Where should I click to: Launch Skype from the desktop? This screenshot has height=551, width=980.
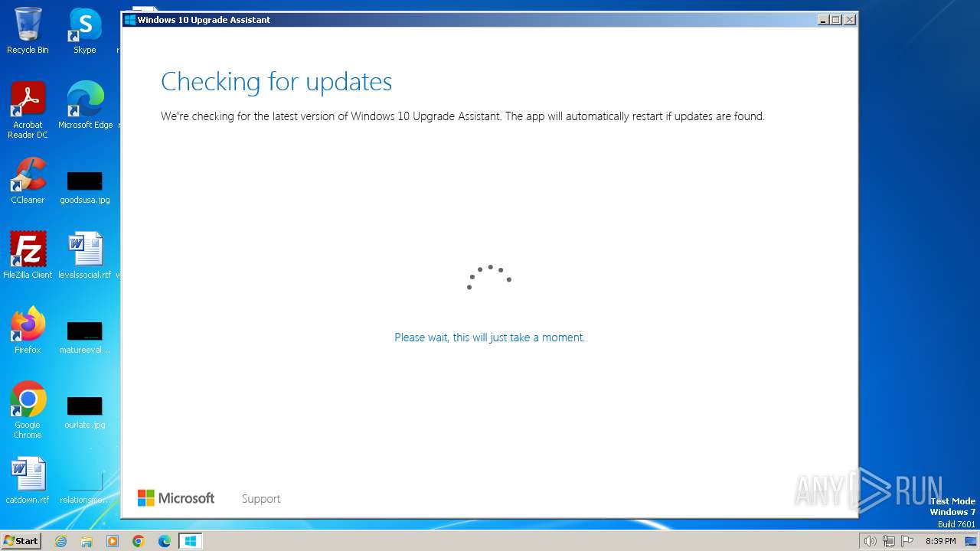(85, 31)
